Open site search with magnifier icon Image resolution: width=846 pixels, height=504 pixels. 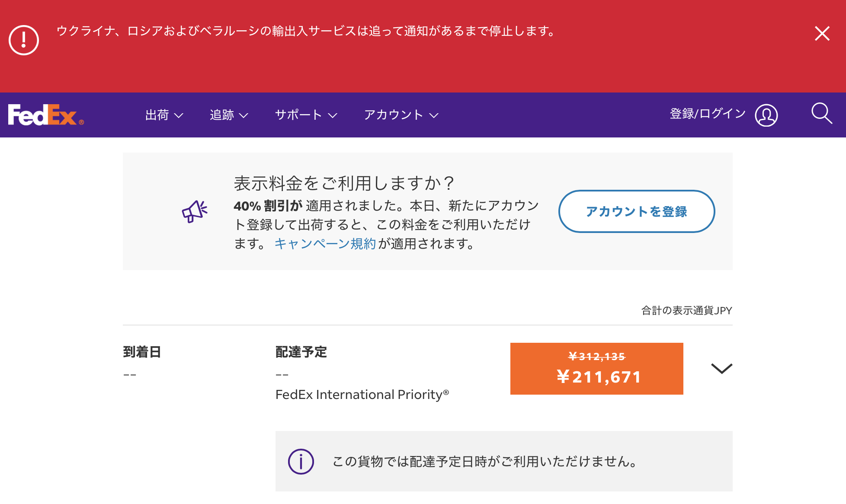pos(822,114)
